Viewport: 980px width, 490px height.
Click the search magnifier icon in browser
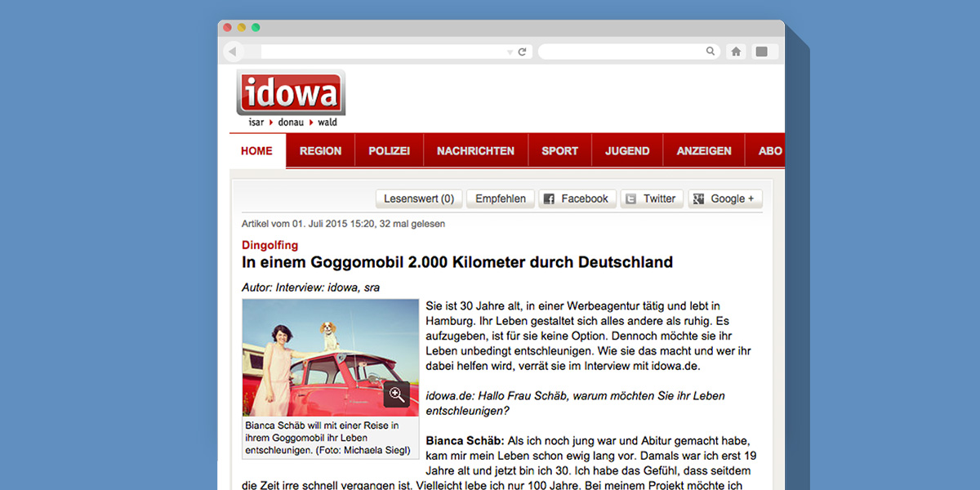pyautogui.click(x=710, y=51)
